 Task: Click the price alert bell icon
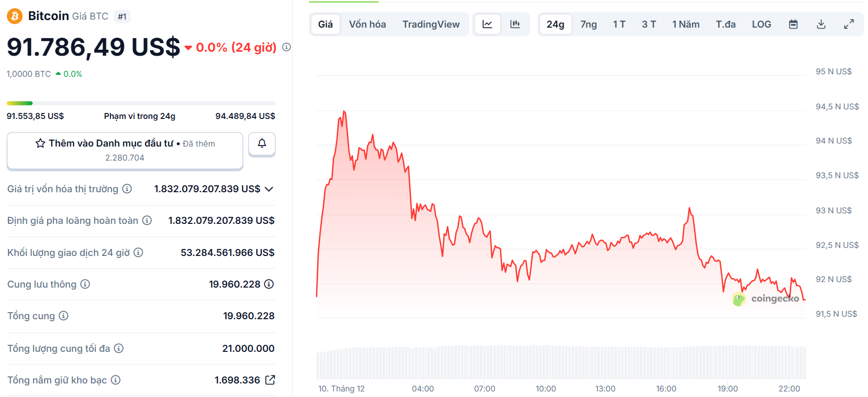tap(261, 144)
